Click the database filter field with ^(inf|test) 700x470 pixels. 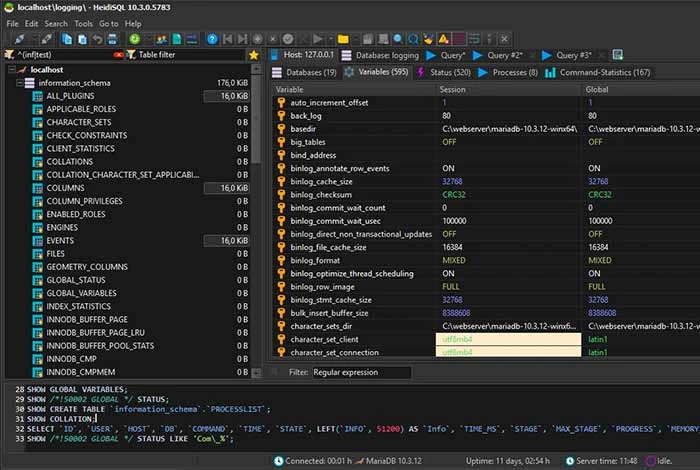click(65, 55)
